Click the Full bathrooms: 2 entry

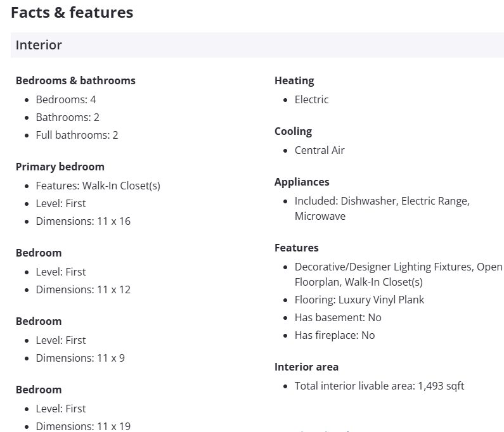[x=77, y=135]
